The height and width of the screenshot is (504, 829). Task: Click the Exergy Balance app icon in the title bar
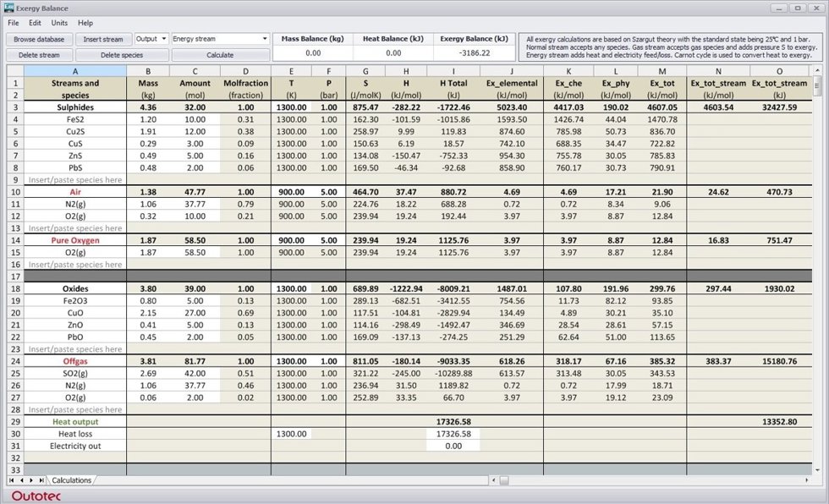pyautogui.click(x=9, y=8)
